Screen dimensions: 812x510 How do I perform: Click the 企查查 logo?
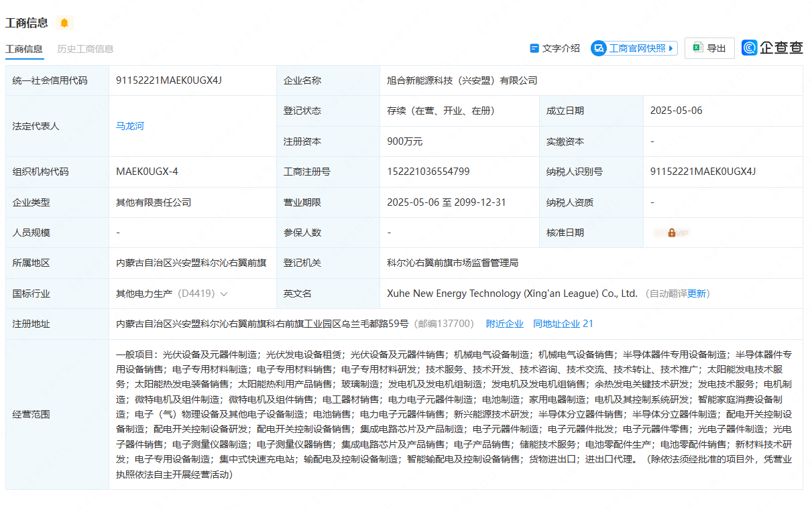pyautogui.click(x=772, y=48)
